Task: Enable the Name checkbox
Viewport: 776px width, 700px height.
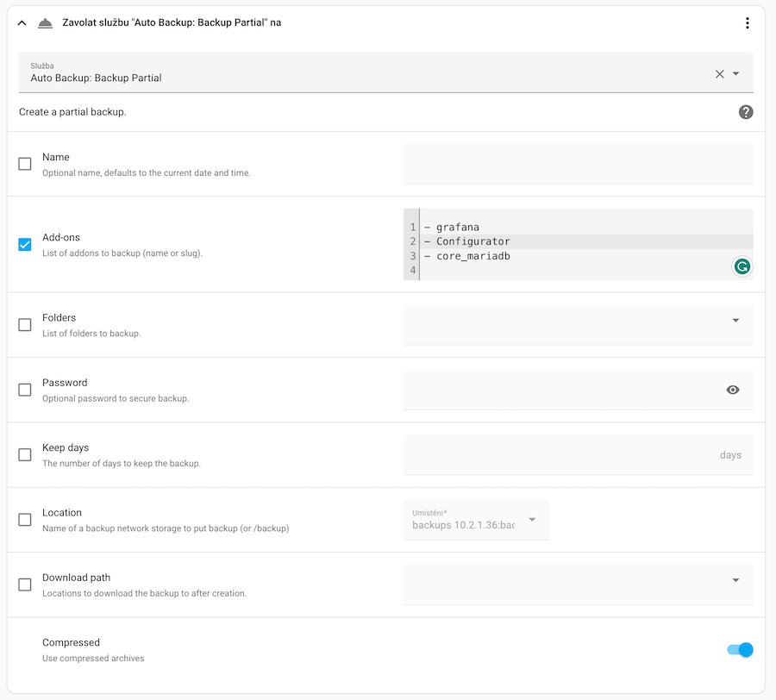Action: [x=24, y=164]
